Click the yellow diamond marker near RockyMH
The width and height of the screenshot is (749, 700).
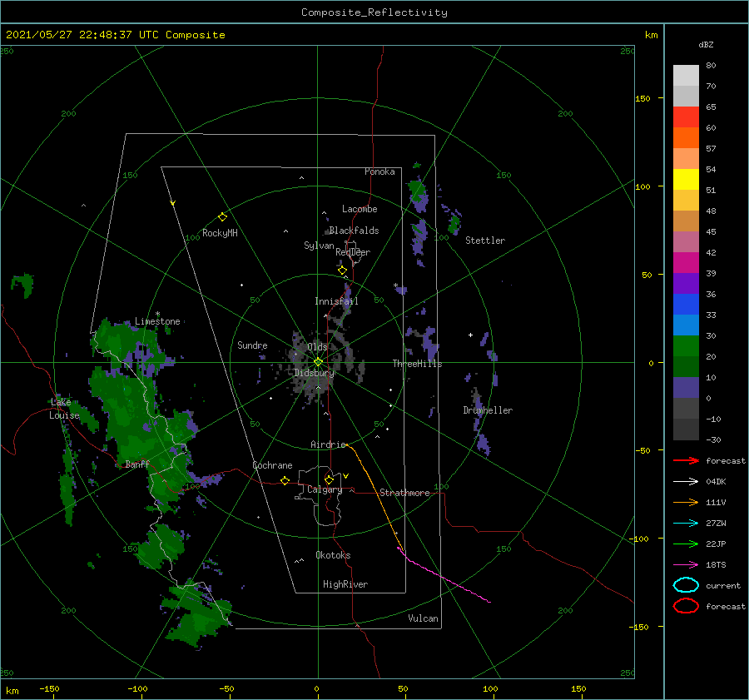222,217
